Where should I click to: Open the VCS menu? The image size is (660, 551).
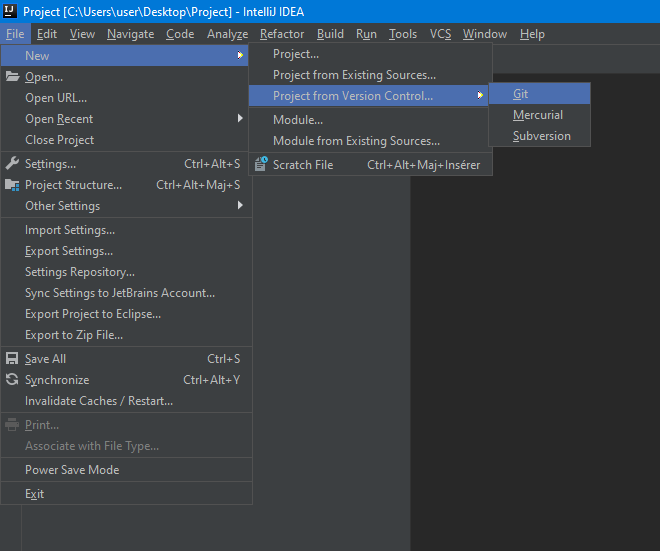click(440, 34)
